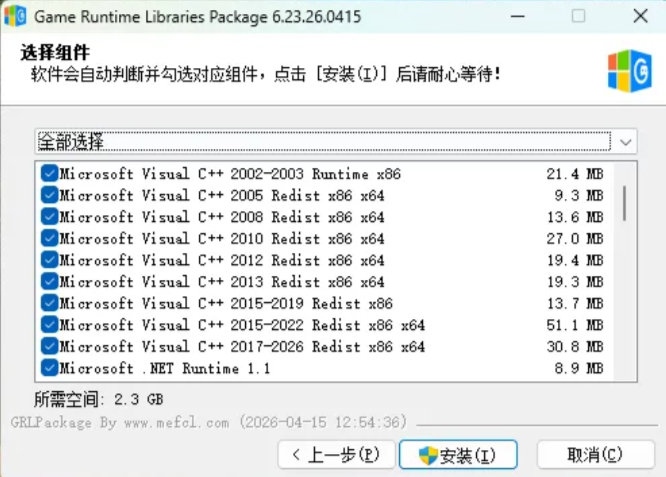
Task: Disable Visual C++ 2013 Redist component
Action: click(50, 282)
